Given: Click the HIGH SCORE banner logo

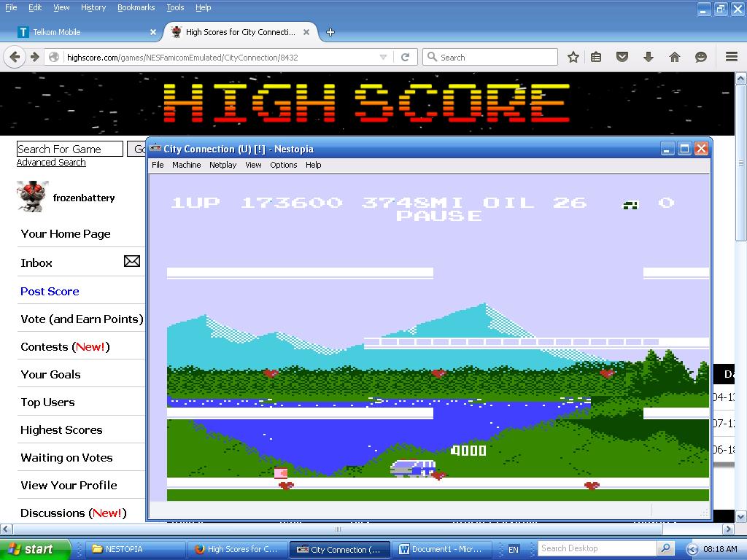Looking at the screenshot, I should pyautogui.click(x=366, y=103).
